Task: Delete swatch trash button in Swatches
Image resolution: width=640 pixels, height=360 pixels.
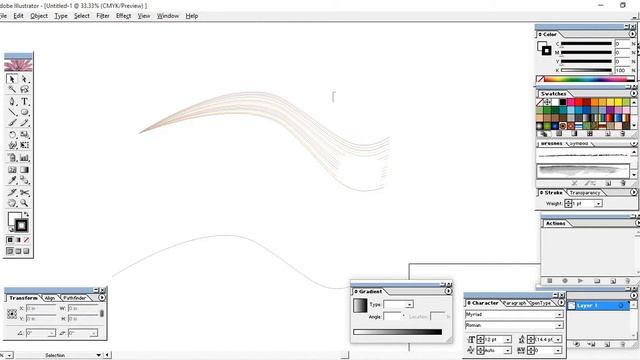Action: [622, 133]
